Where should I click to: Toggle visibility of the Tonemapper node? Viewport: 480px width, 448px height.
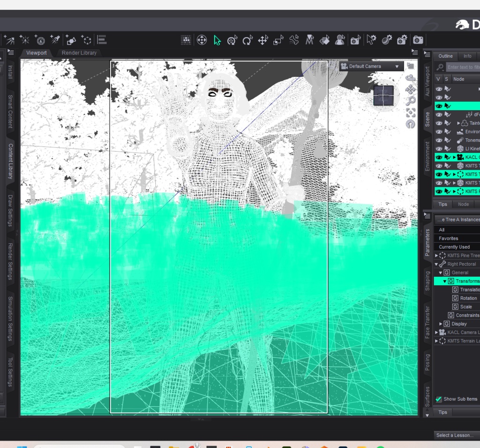(x=439, y=140)
